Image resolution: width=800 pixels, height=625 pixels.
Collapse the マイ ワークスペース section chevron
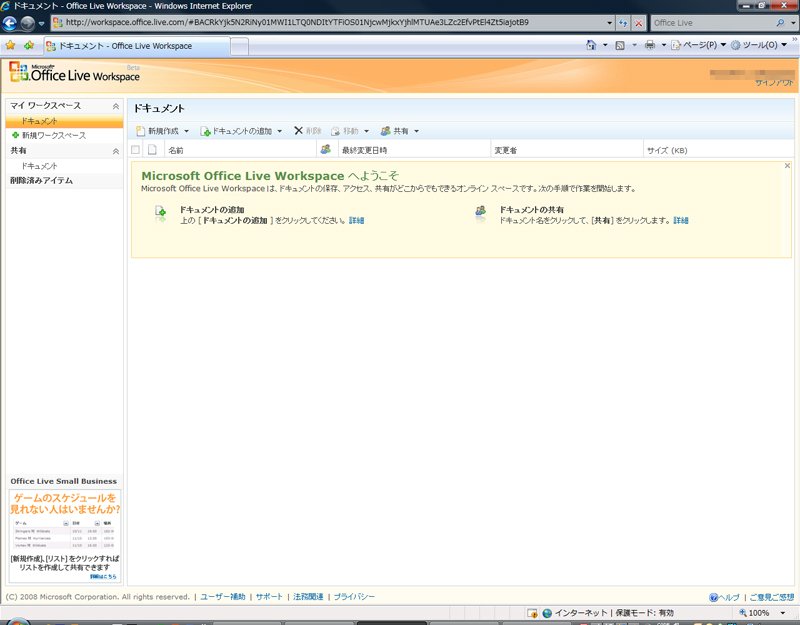[x=116, y=106]
